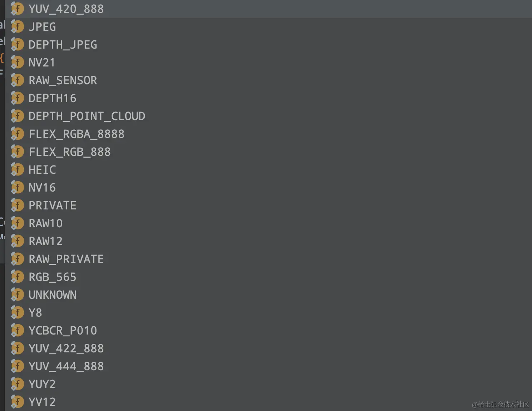Screen dimensions: 532x411
Task: Select the RGB_565 entry
Action: 52,277
